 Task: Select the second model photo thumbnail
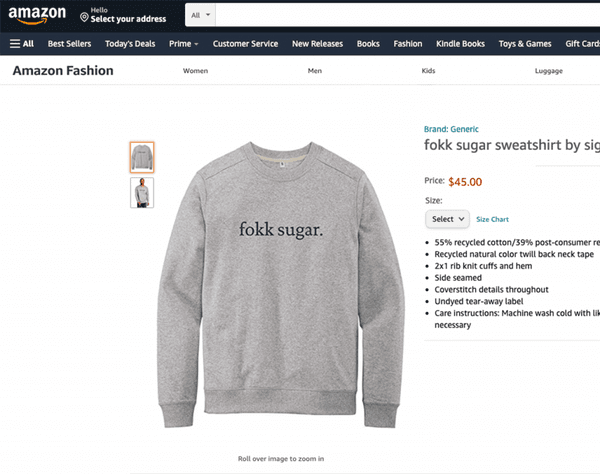click(x=142, y=192)
